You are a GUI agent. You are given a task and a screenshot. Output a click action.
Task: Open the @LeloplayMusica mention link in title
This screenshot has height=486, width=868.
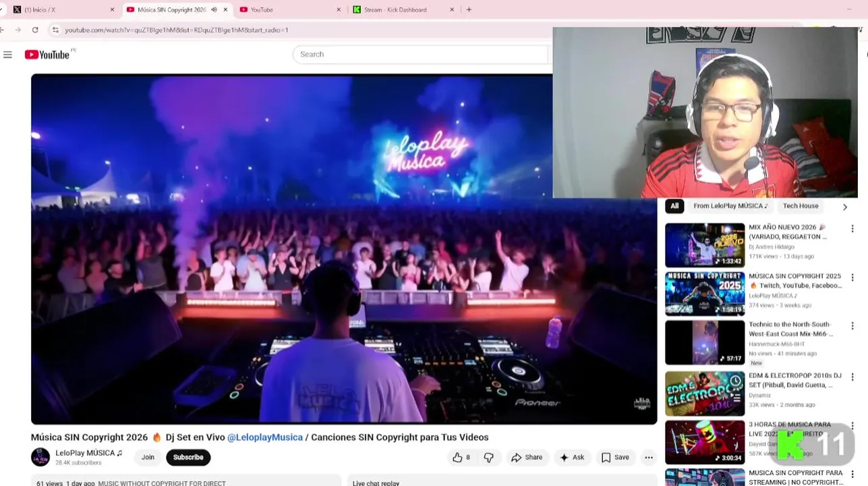pos(265,437)
